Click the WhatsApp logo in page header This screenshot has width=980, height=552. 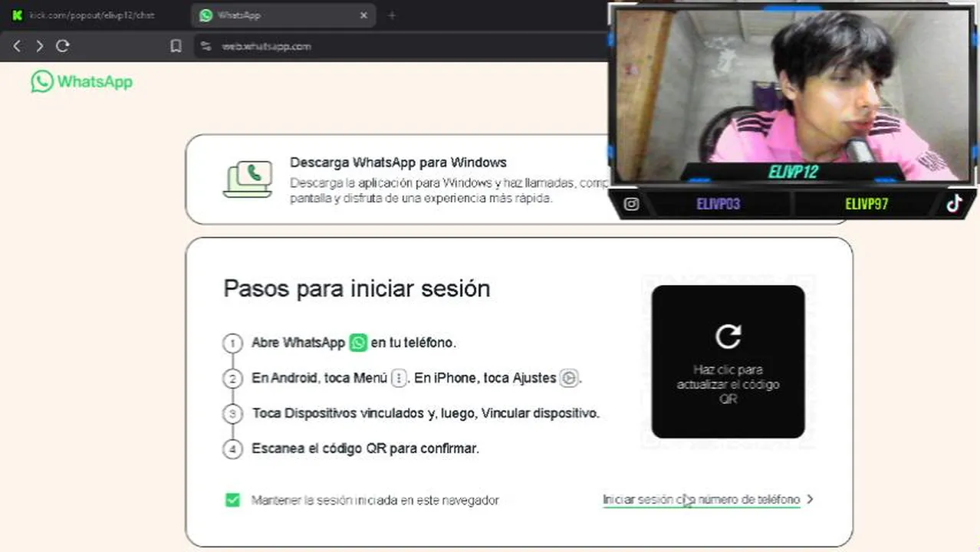tap(81, 81)
